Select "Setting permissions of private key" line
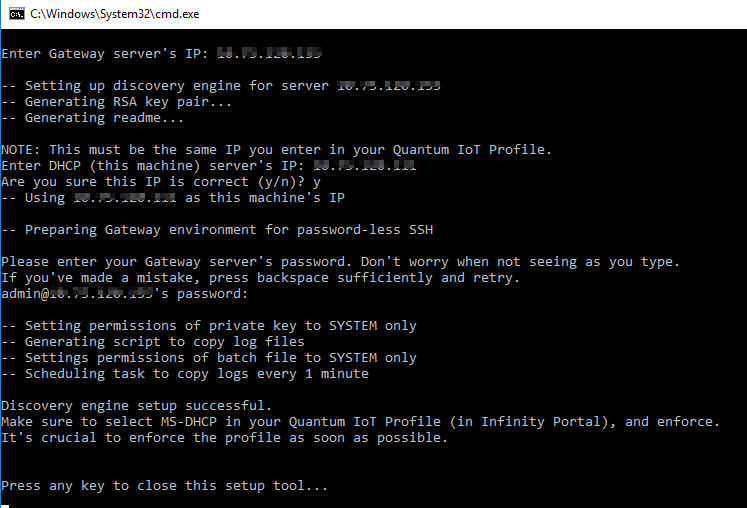 coord(209,326)
